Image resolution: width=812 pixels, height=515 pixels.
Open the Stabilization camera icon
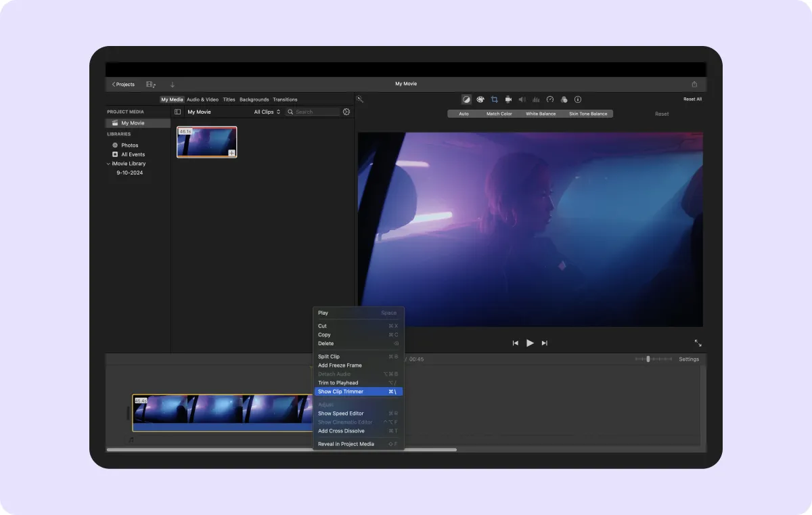508,99
